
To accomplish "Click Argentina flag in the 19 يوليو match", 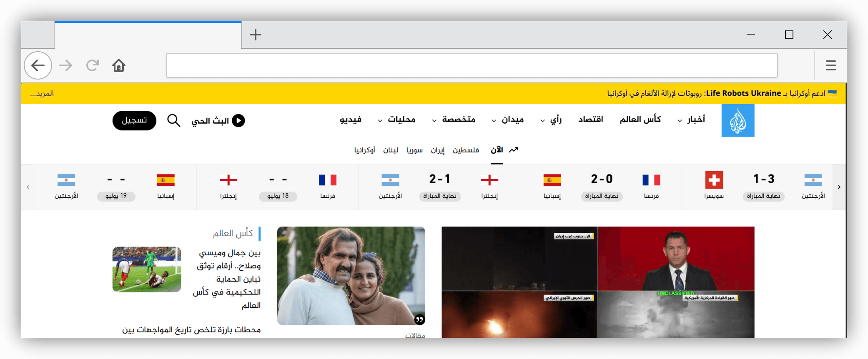I will (x=66, y=180).
